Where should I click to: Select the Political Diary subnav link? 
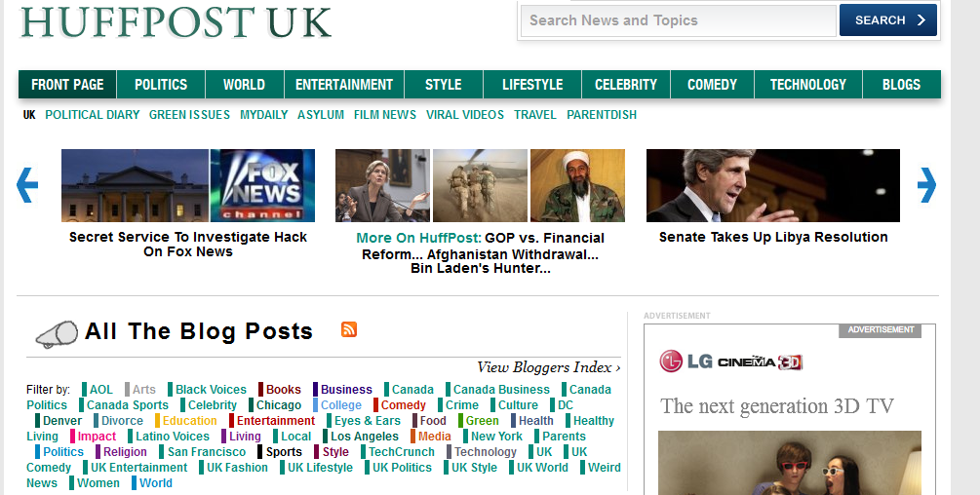(93, 115)
